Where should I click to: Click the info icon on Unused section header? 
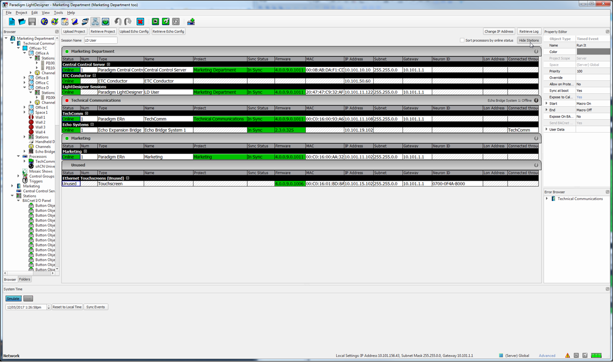pos(536,165)
